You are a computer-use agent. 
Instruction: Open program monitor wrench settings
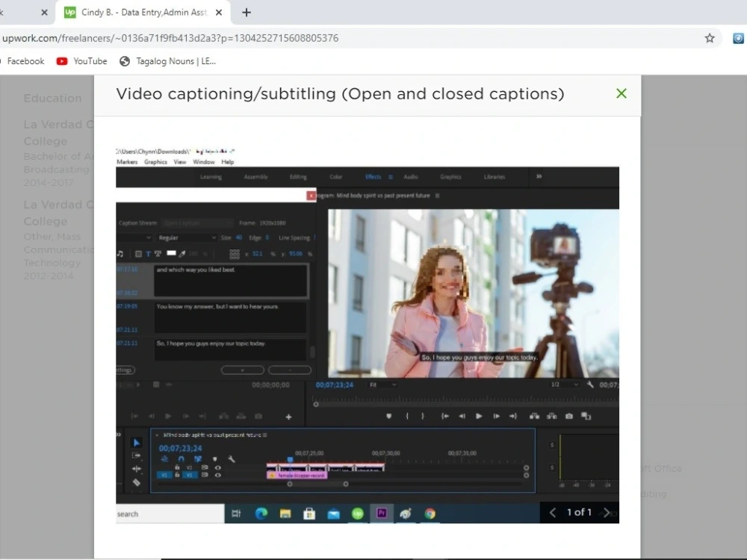[x=590, y=385]
